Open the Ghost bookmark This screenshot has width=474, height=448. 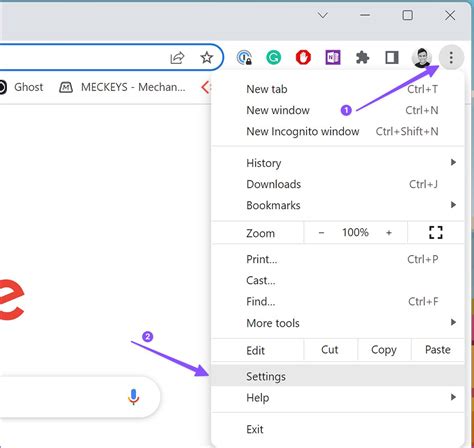click(22, 87)
